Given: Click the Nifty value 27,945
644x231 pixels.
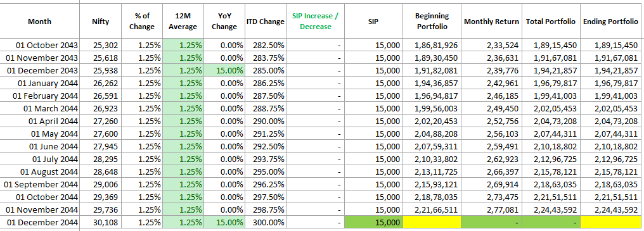Looking at the screenshot, I should pyautogui.click(x=101, y=146).
